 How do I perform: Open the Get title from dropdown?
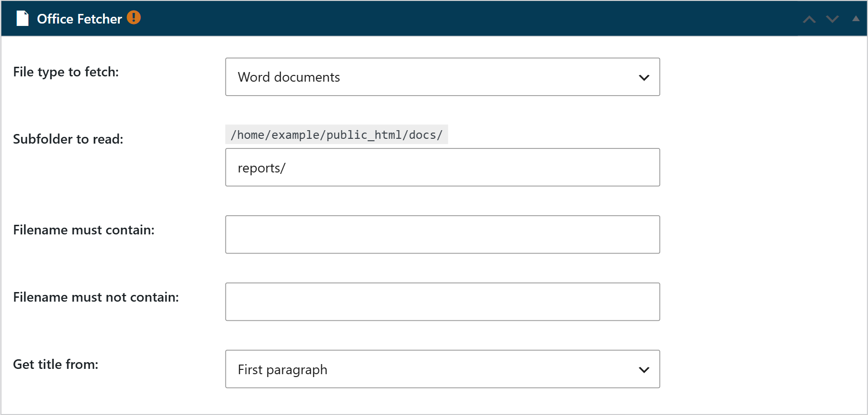[442, 369]
